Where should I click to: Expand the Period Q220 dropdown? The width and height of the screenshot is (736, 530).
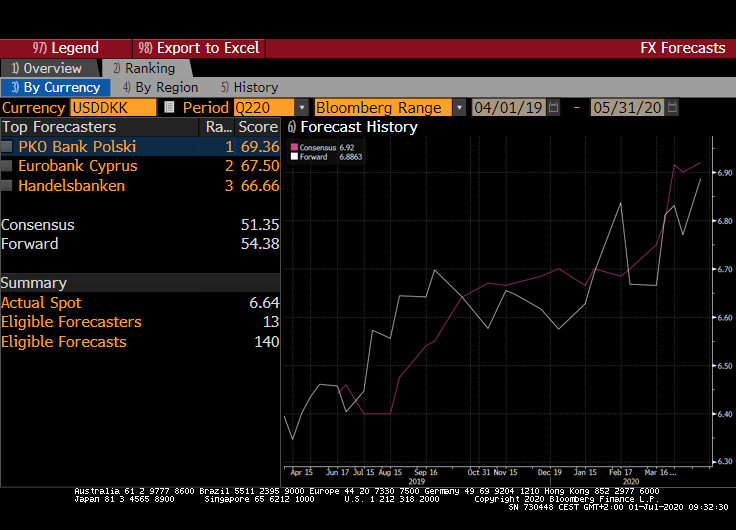[x=302, y=107]
